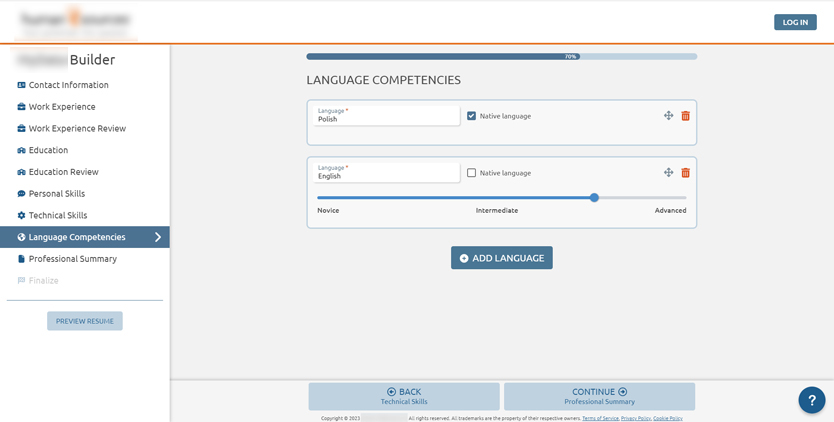Screen dimensions: 834x422
Task: Click the move handle on English row
Action: [x=668, y=173]
